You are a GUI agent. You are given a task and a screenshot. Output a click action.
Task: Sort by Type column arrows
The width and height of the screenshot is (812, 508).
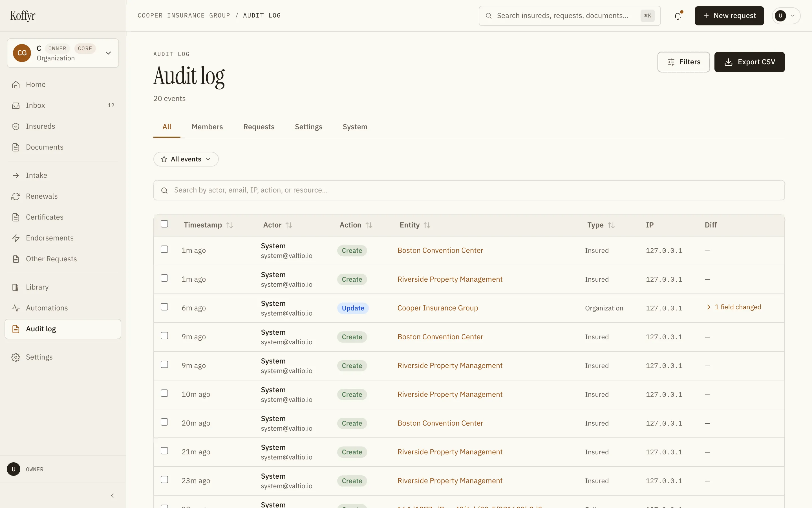[x=611, y=225]
